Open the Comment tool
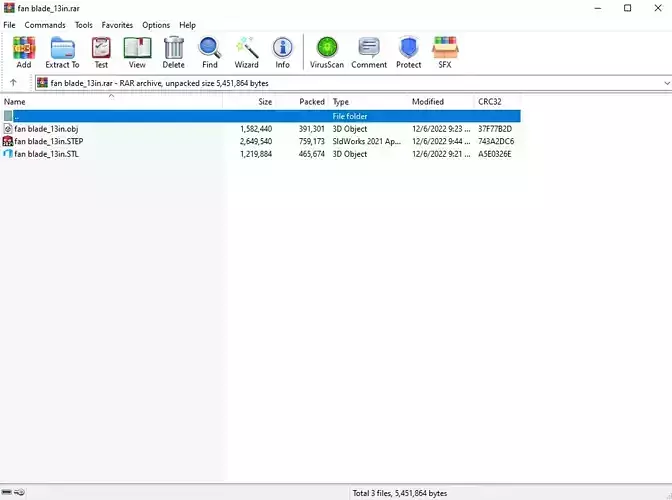The width and height of the screenshot is (672, 500). click(x=369, y=52)
